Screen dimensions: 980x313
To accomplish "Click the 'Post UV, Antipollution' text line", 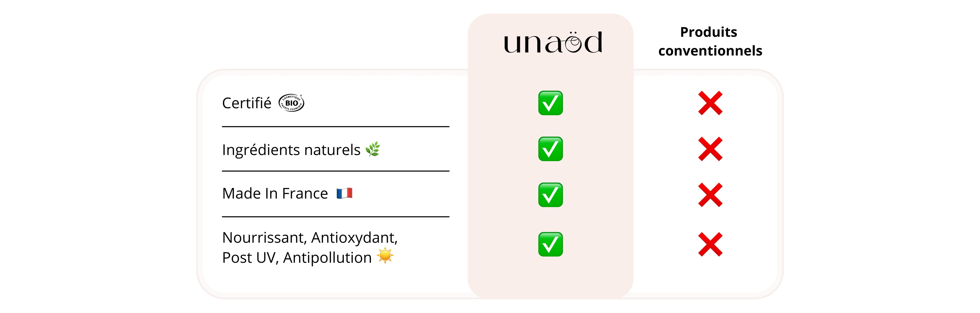I will point(297,258).
